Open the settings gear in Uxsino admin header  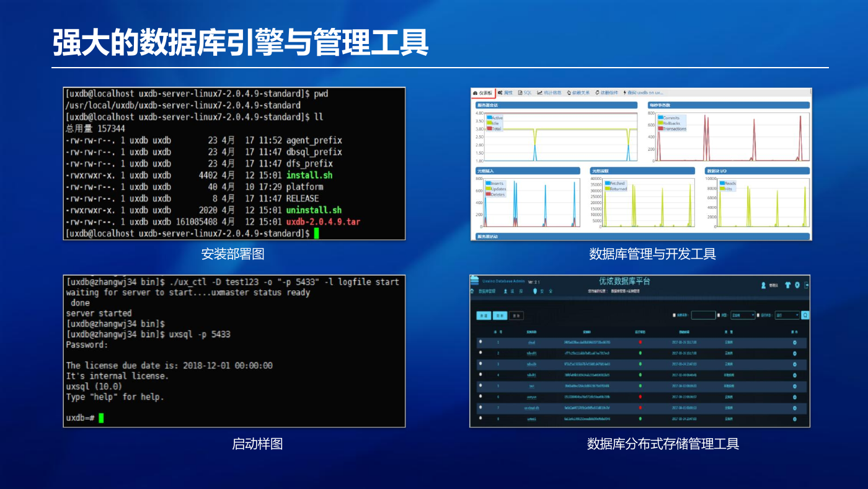(797, 285)
